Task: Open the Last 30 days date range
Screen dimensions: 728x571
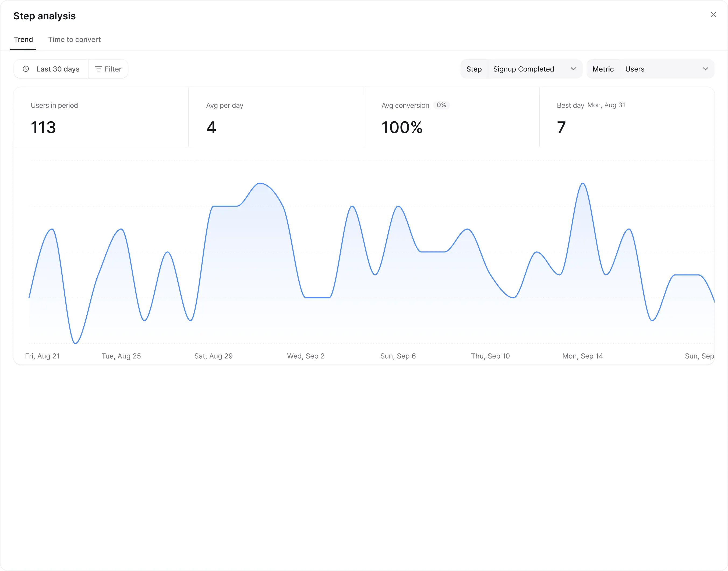Action: coord(51,69)
